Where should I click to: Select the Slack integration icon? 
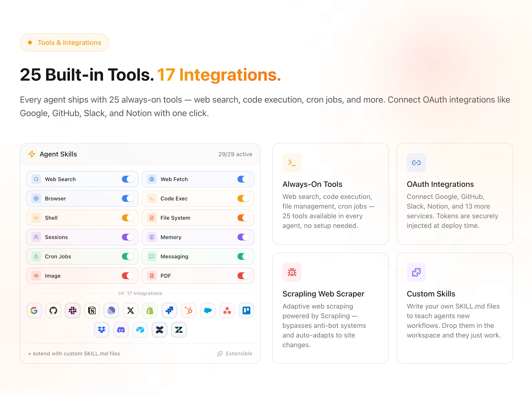point(73,310)
